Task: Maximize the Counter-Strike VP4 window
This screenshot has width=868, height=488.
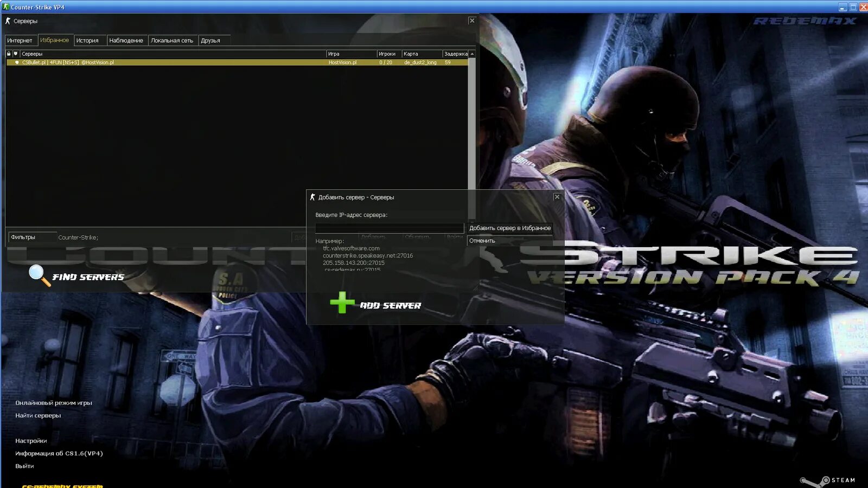Action: (853, 7)
